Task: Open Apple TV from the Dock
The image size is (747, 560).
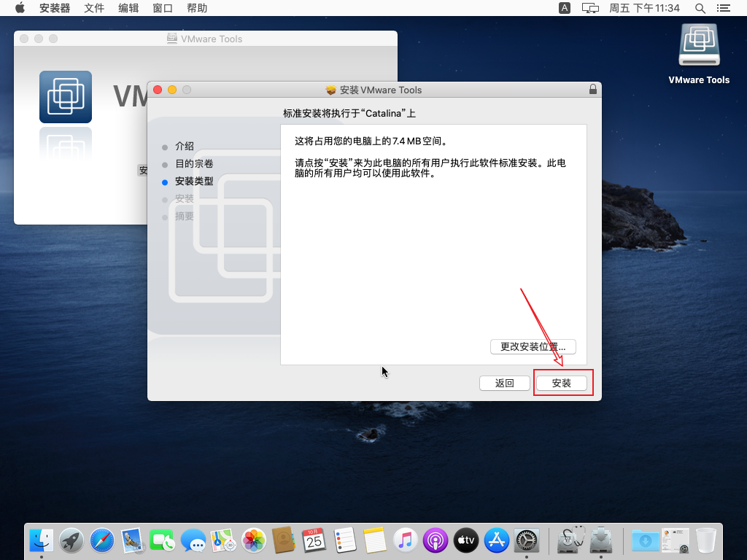Action: (466, 540)
